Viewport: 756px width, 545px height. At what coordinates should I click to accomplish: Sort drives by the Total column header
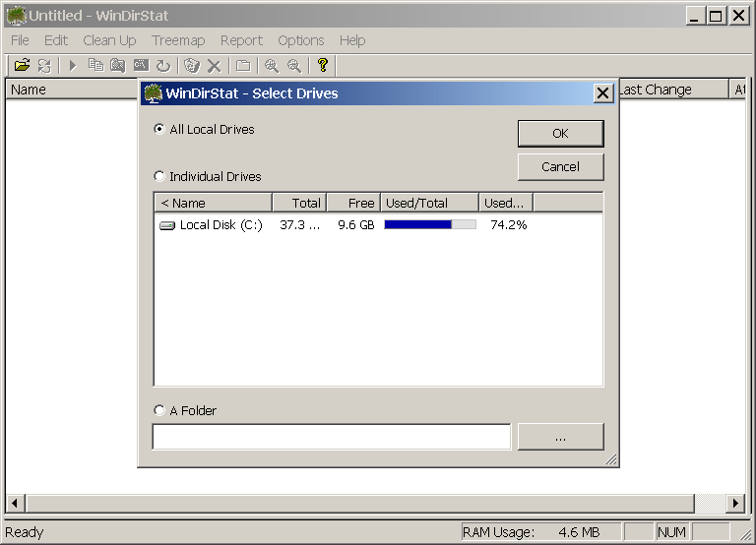[299, 203]
